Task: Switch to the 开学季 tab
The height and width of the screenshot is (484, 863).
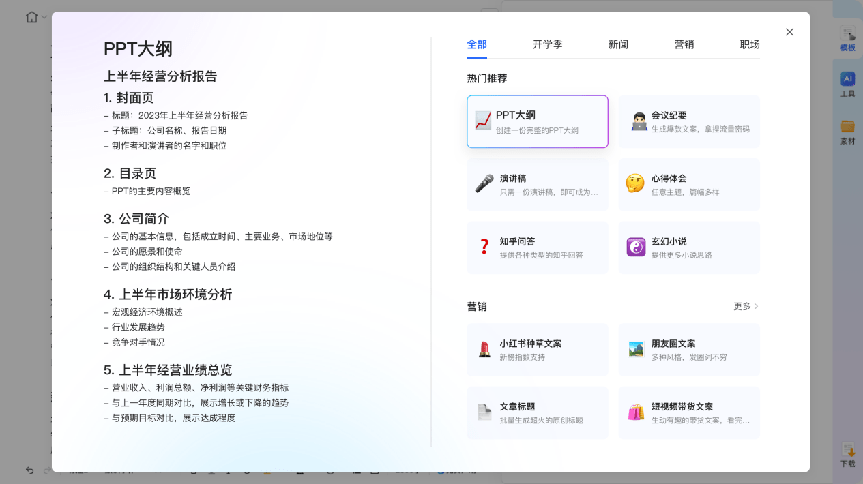Action: (x=547, y=45)
